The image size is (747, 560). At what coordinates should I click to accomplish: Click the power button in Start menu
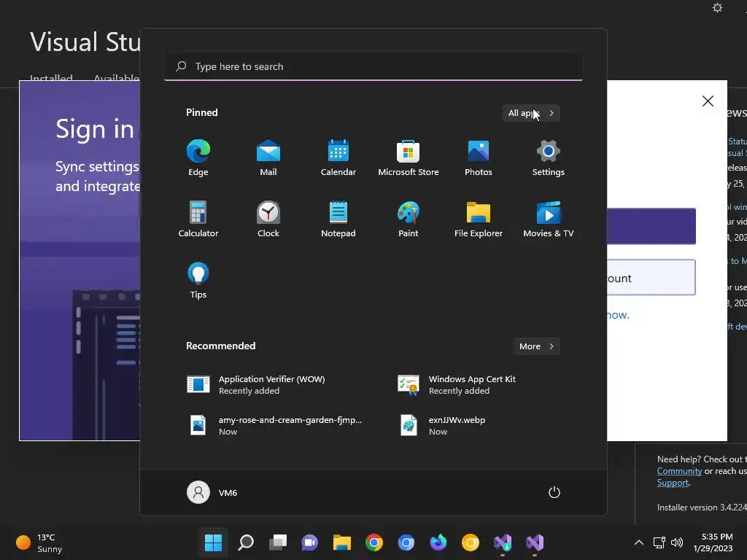tap(554, 492)
